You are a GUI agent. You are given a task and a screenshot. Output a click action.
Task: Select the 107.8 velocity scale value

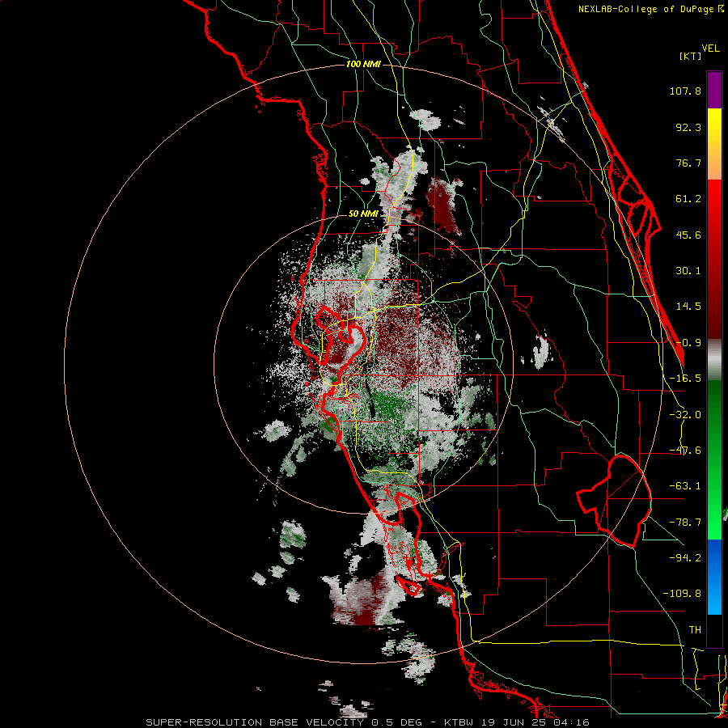685,91
